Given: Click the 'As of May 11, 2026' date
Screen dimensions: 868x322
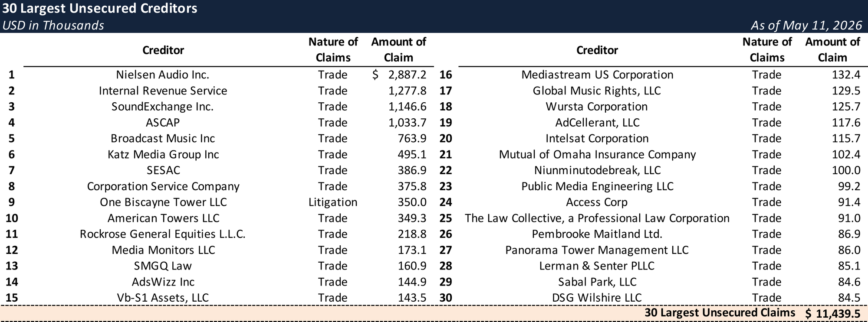Looking at the screenshot, I should 806,25.
